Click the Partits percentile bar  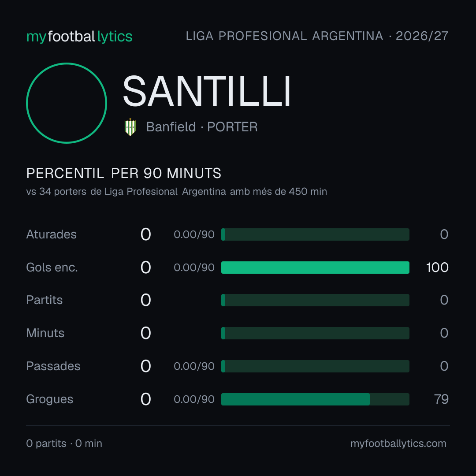coord(315,300)
